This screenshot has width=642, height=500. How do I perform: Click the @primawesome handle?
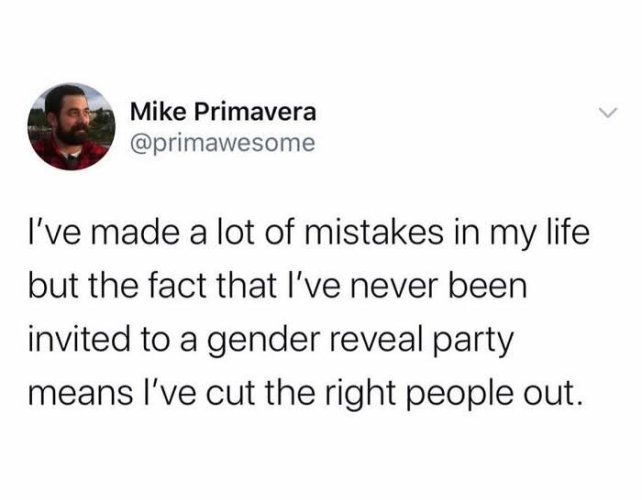(x=223, y=143)
